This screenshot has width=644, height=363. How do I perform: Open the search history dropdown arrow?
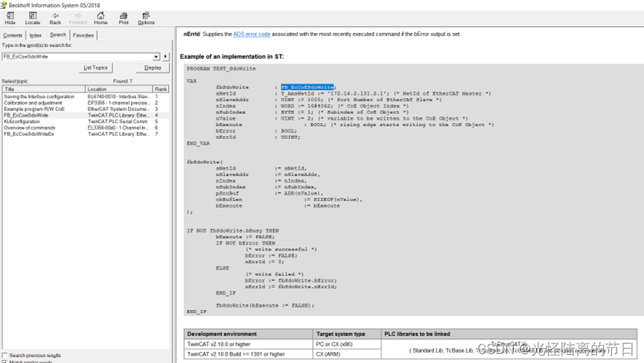[x=156, y=57]
